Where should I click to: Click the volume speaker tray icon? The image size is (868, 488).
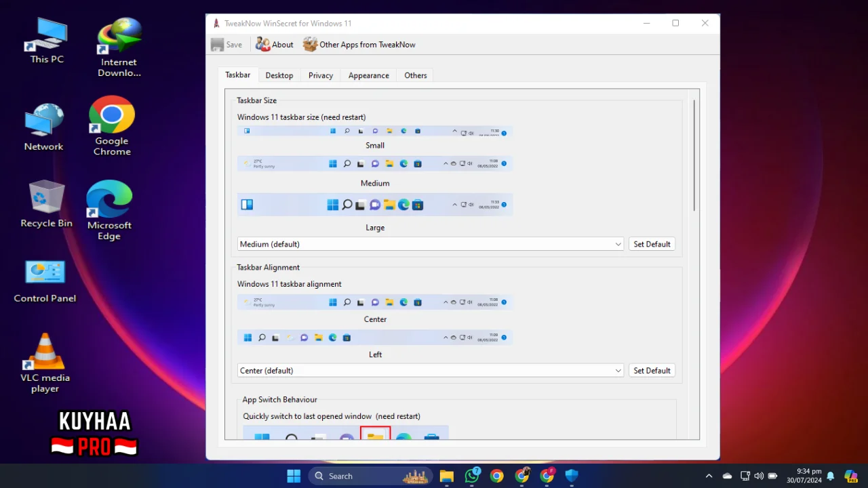coord(759,476)
